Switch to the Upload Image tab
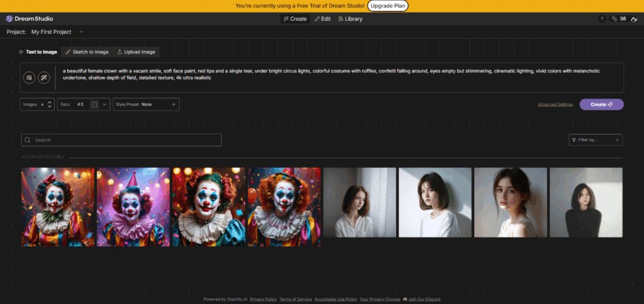The width and height of the screenshot is (644, 304). (x=136, y=52)
